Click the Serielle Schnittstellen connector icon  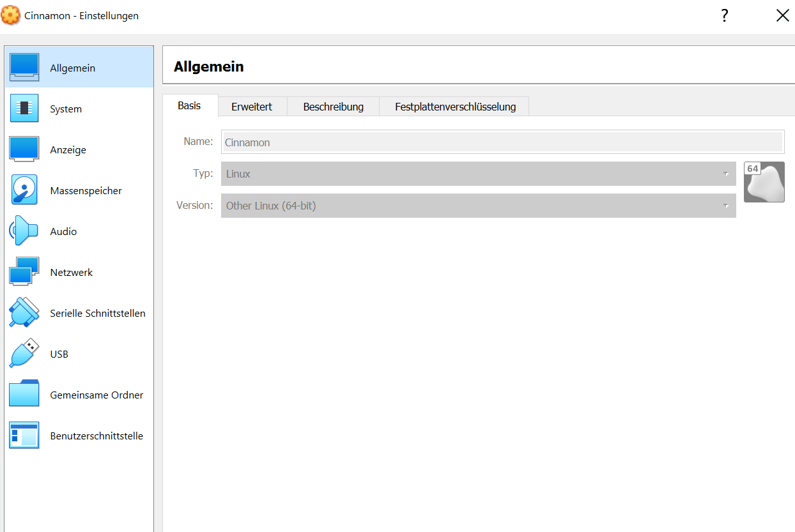[x=24, y=313]
